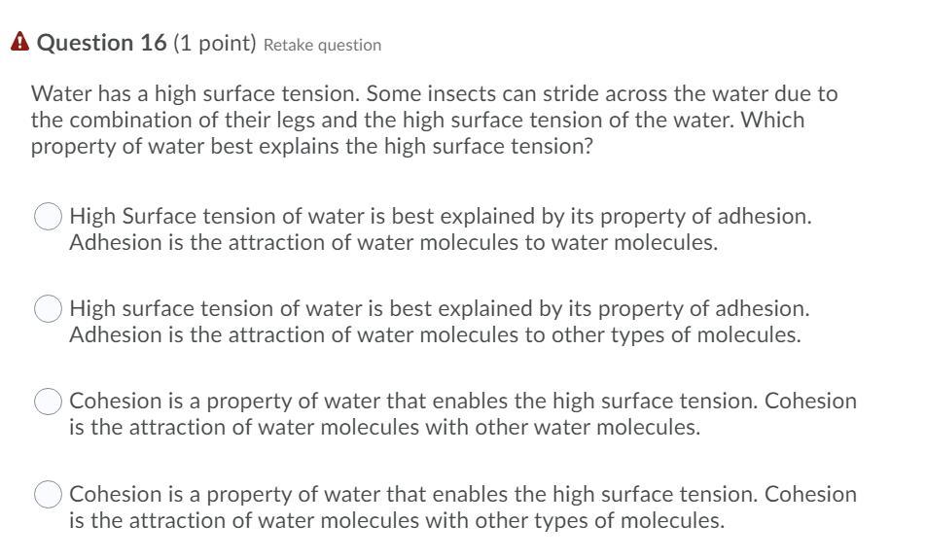
Task: Click sentence 'Adhesion is the attraction... to water molecules.'
Action: [393, 242]
